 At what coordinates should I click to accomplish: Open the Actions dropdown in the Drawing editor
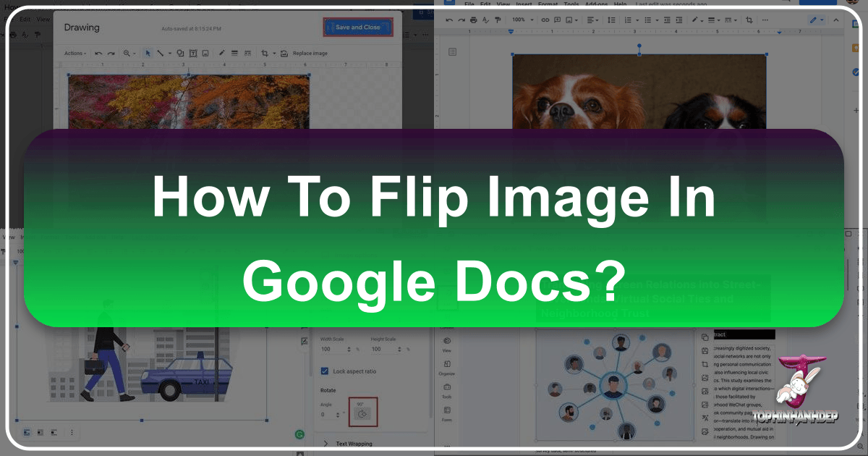click(75, 53)
